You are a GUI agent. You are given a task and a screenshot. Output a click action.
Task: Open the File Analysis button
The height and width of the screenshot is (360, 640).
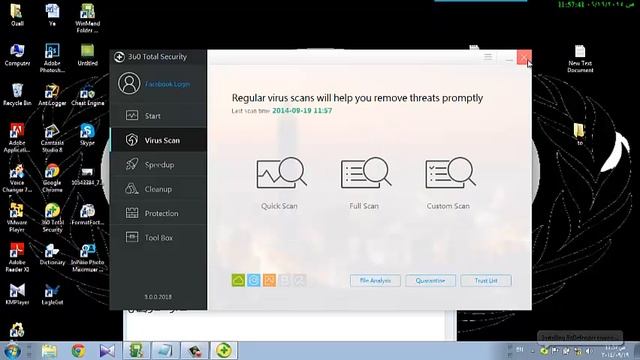pyautogui.click(x=375, y=280)
